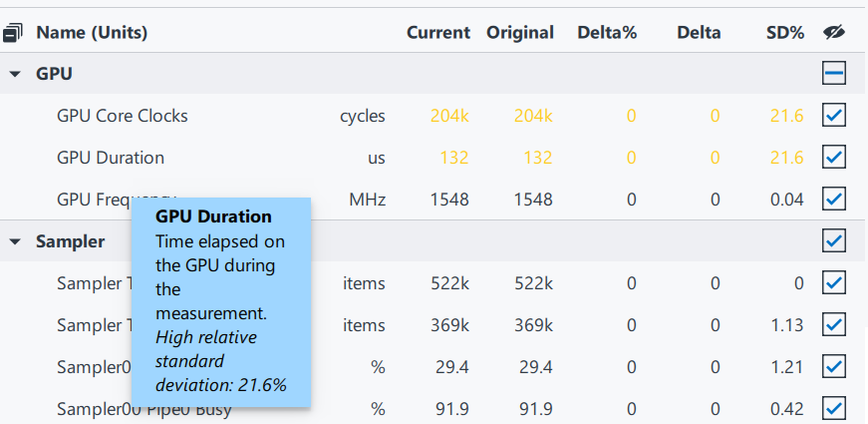
Task: Select the GPU Core Clocks row
Action: (123, 116)
